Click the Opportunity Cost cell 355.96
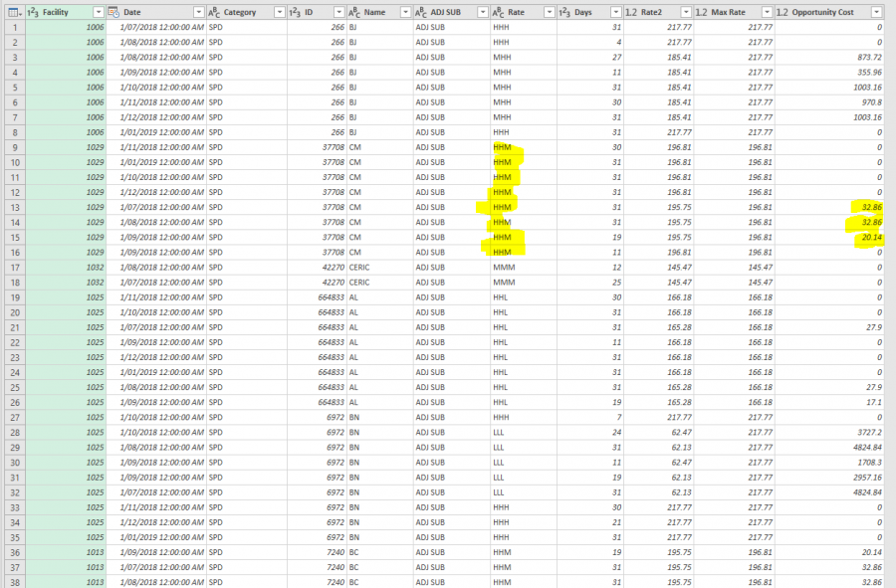The width and height of the screenshot is (896, 588). point(829,73)
